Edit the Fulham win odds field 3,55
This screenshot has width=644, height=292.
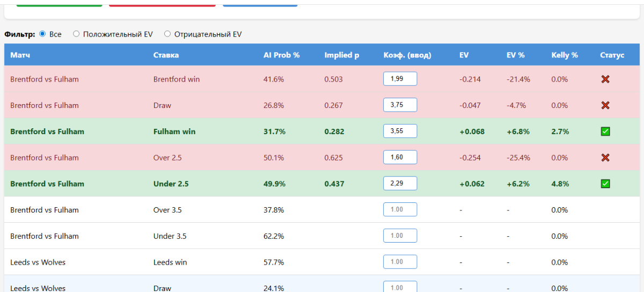coord(400,132)
